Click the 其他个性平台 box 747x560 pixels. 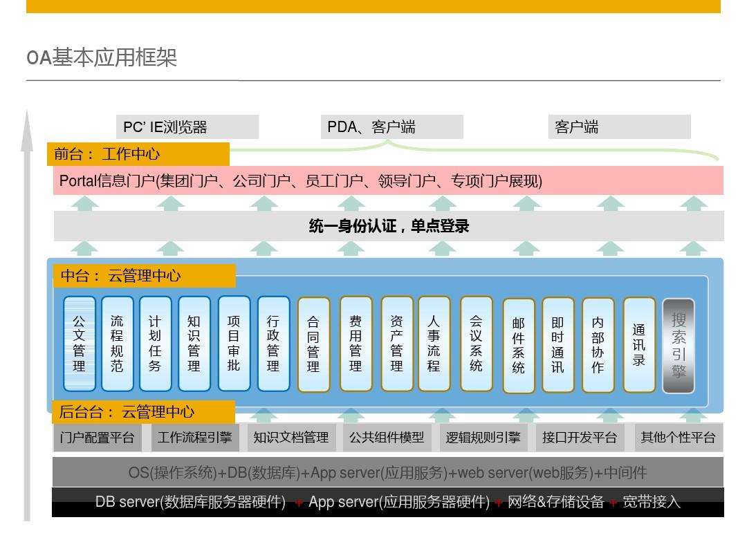679,437
